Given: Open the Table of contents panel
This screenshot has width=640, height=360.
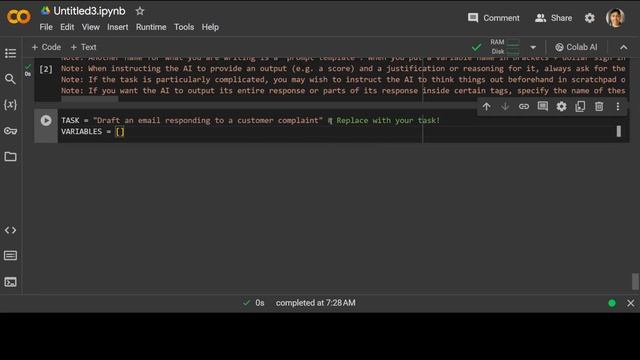Looking at the screenshot, I should 11,53.
